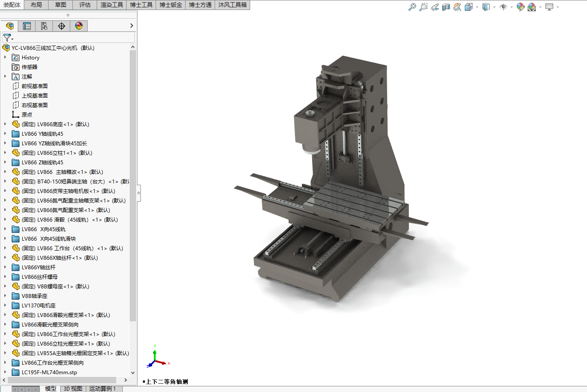Open the 布局 ribbon tab
Screen dimensions: 587x392
click(36, 5)
